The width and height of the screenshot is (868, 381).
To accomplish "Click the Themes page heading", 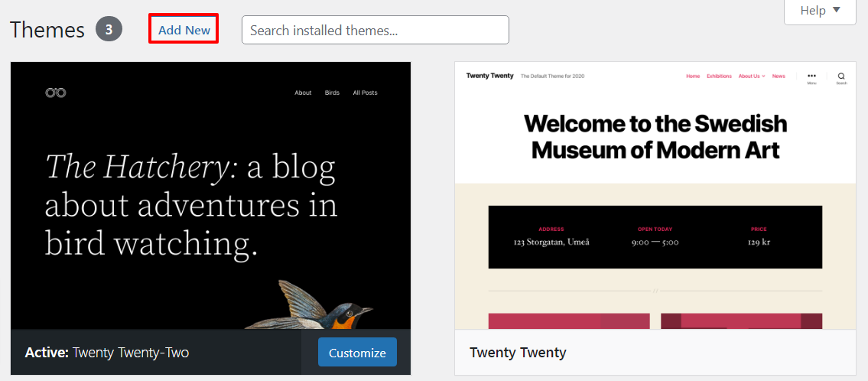I will (x=47, y=30).
